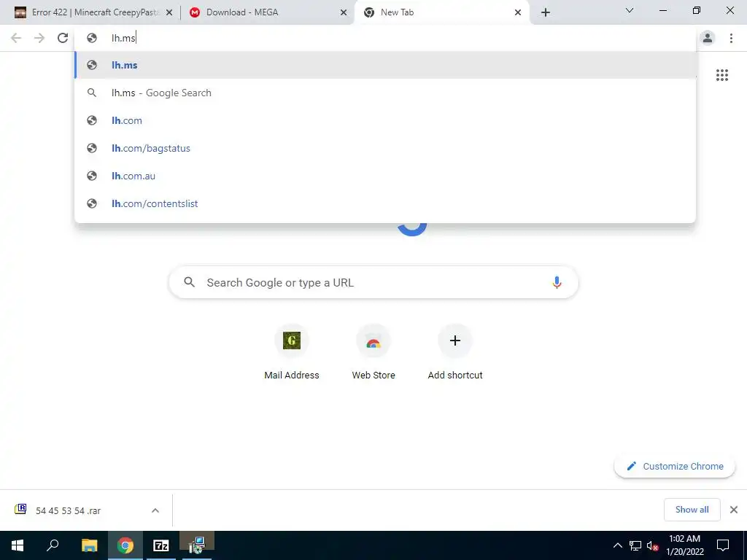Screen dimensions: 747x560
Task: Click Show all downloads
Action: click(x=692, y=510)
